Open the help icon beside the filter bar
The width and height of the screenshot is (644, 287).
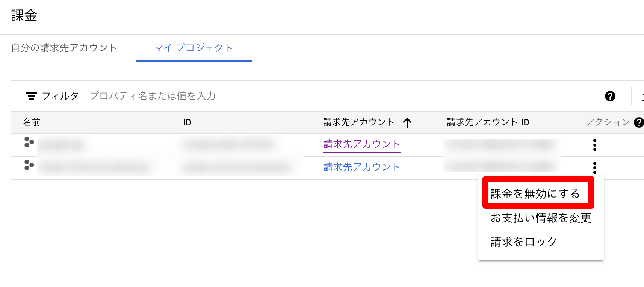tap(611, 96)
